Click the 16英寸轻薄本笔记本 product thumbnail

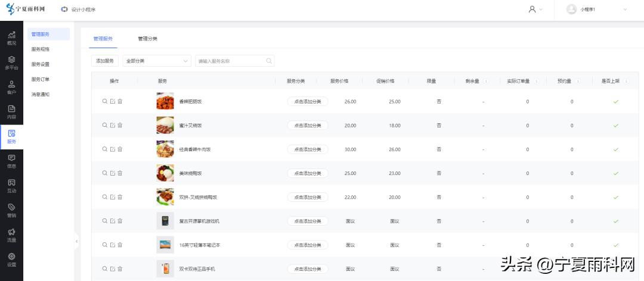165,245
